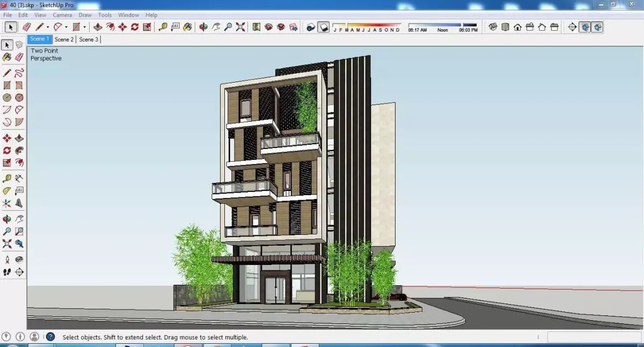This screenshot has height=347, width=644.
Task: Expand the Line tool dropdown arrow
Action: (47, 27)
